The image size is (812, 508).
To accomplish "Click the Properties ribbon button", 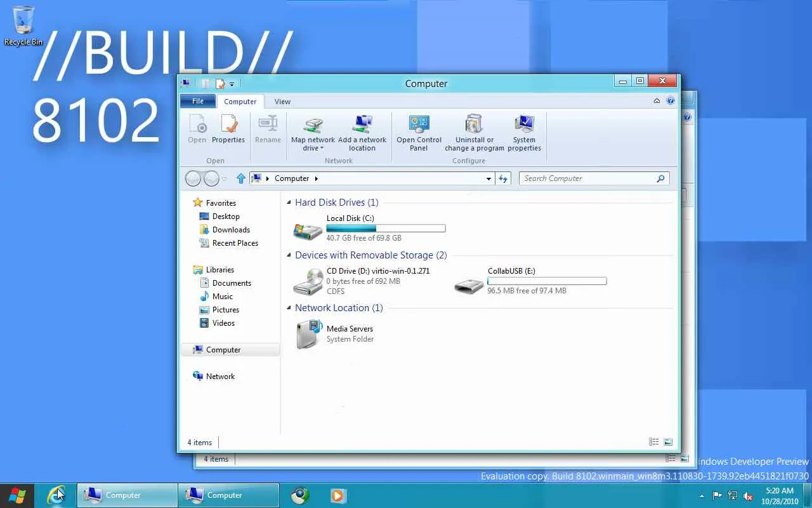I will click(228, 130).
